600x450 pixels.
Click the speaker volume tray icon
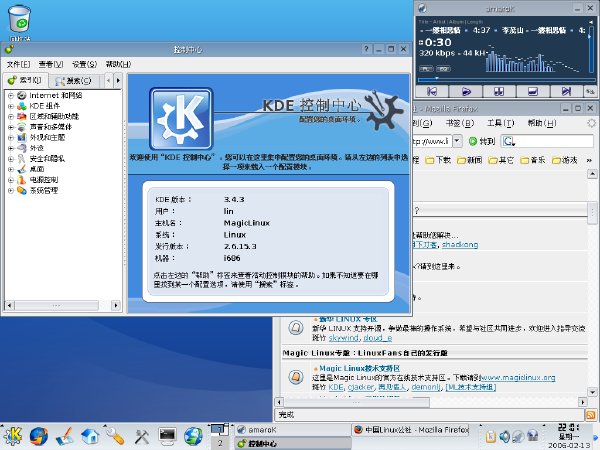click(x=505, y=436)
